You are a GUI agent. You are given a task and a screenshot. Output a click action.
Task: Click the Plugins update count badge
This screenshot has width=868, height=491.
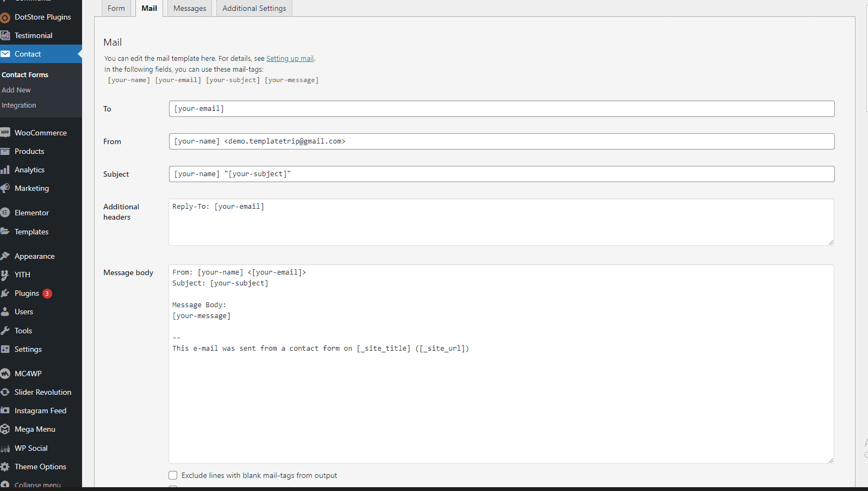coord(47,294)
